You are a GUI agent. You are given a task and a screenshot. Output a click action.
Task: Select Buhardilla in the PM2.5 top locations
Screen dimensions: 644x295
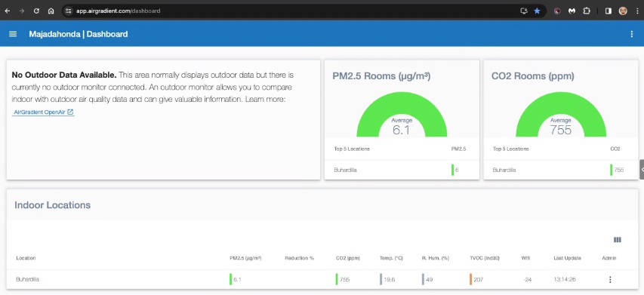(x=346, y=170)
